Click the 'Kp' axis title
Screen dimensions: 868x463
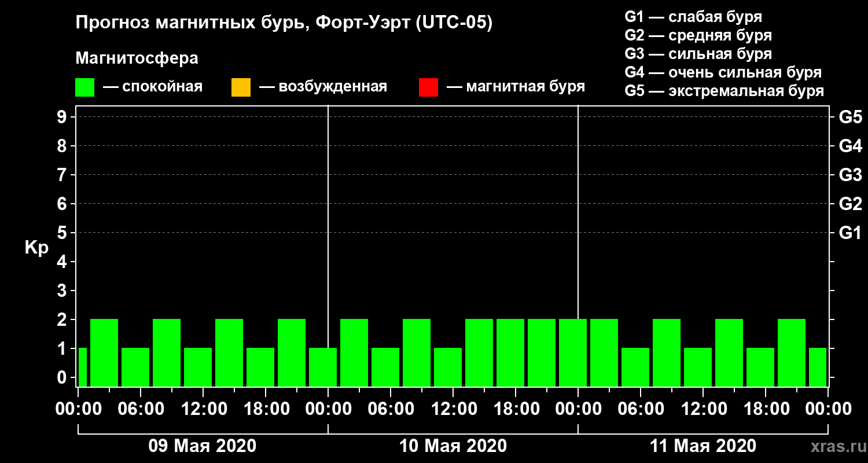tap(36, 247)
